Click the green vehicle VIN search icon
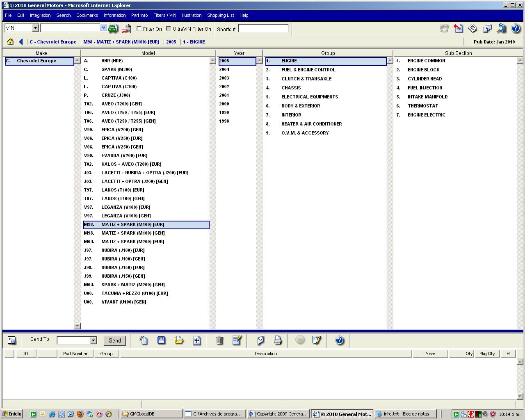 [113, 28]
